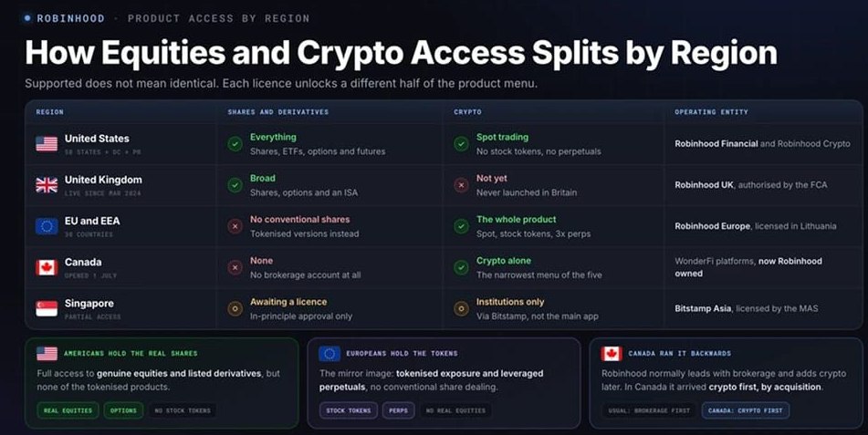868x435 pixels.
Task: Select the EU flag in the region column
Action: tap(47, 226)
